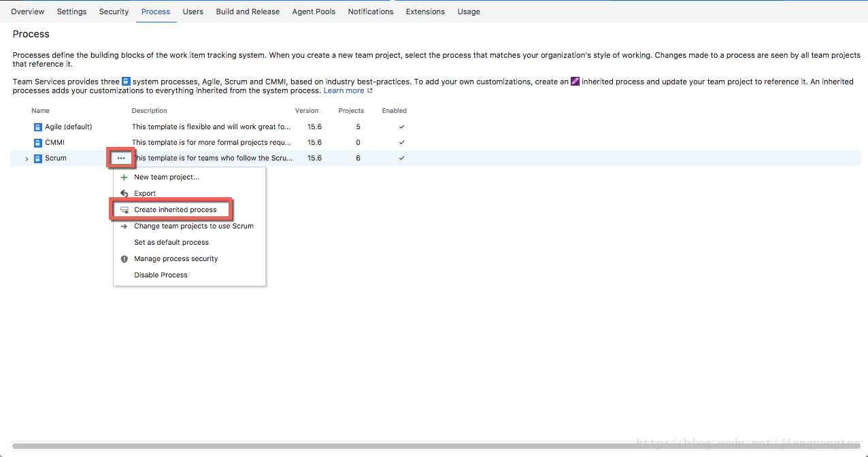Image resolution: width=868 pixels, height=457 pixels.
Task: Sort by the Version column header
Action: point(307,110)
